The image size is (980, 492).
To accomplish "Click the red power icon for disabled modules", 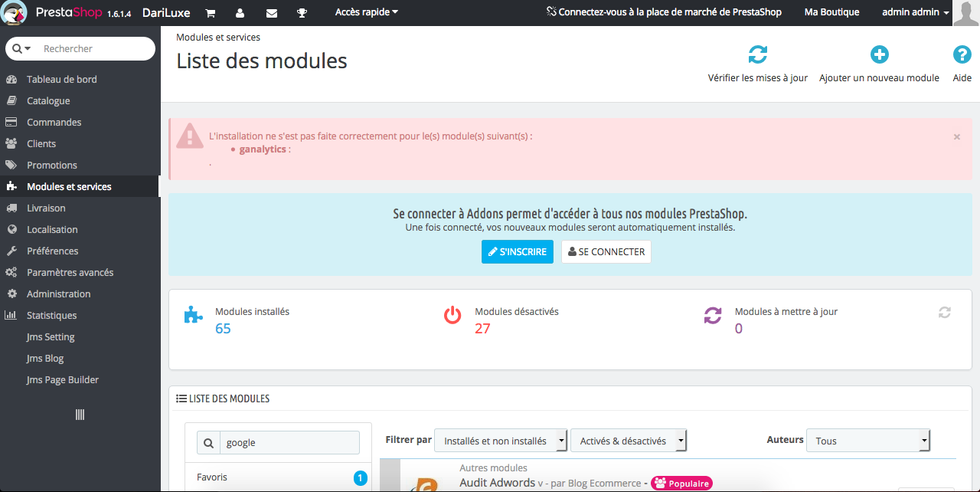I will pos(452,314).
